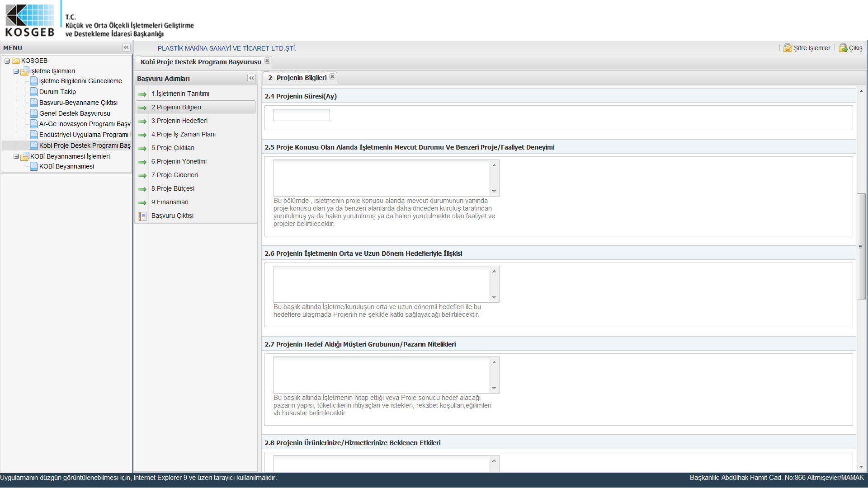Collapse the KOSGEB root tree node
Image resolution: width=868 pixels, height=488 pixels.
point(7,61)
